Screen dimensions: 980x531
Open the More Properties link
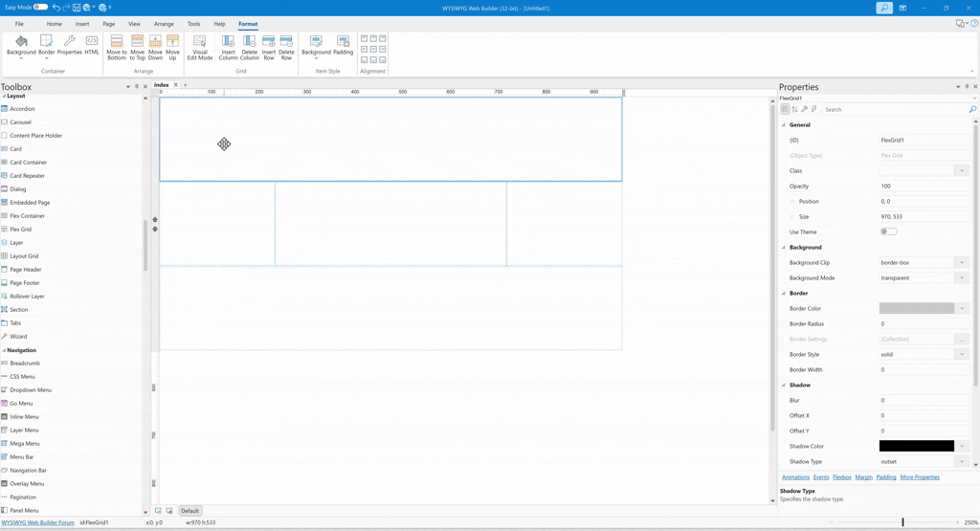pyautogui.click(x=920, y=477)
